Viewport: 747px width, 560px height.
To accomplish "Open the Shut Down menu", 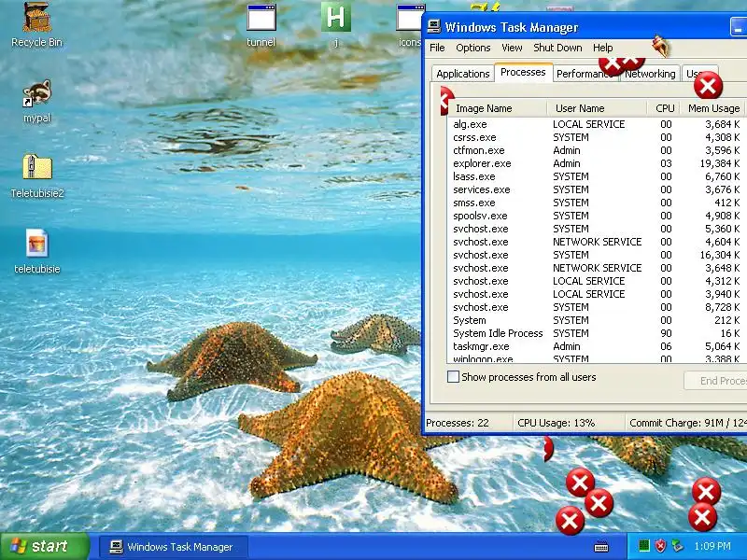I will coord(557,48).
